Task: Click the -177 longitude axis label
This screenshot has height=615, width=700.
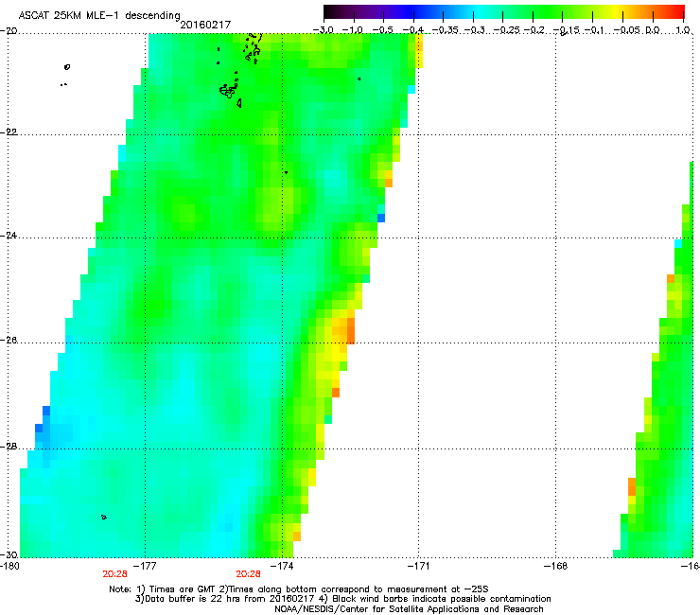Action: [146, 567]
